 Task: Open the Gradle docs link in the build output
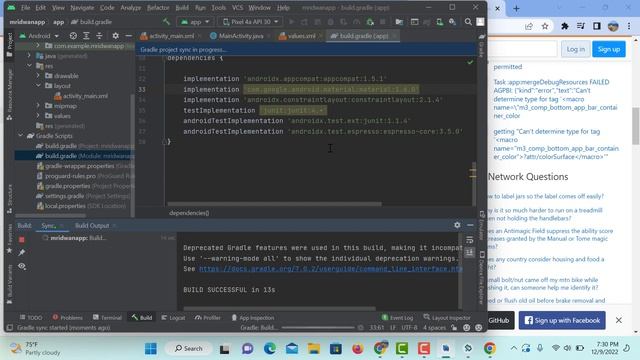coord(331,269)
